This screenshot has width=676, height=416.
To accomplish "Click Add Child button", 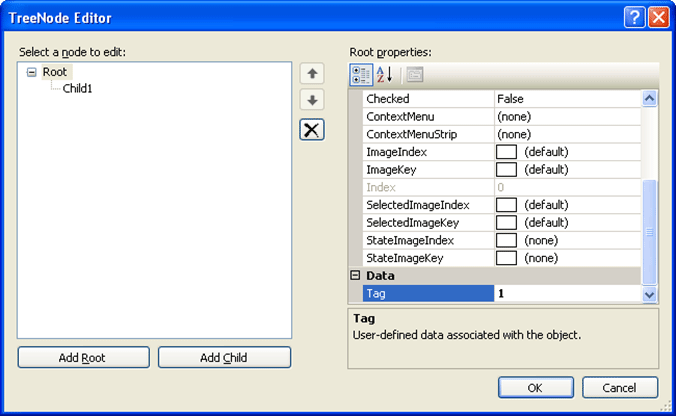I will point(224,357).
